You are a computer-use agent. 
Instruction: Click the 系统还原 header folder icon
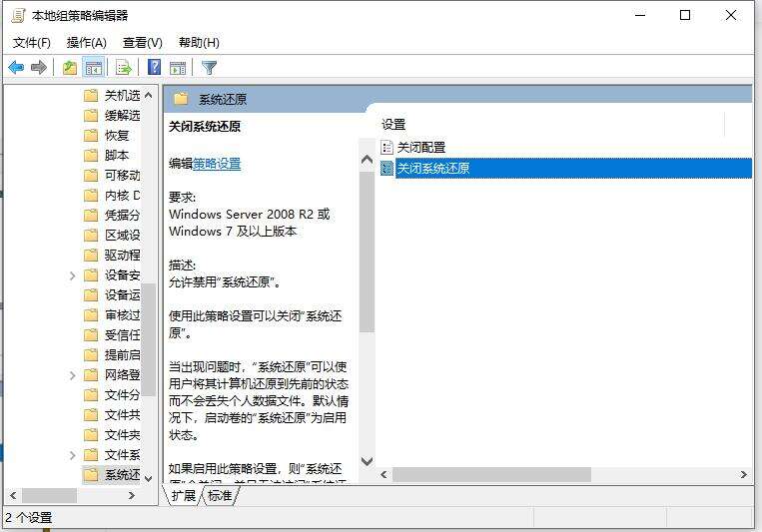[181, 99]
